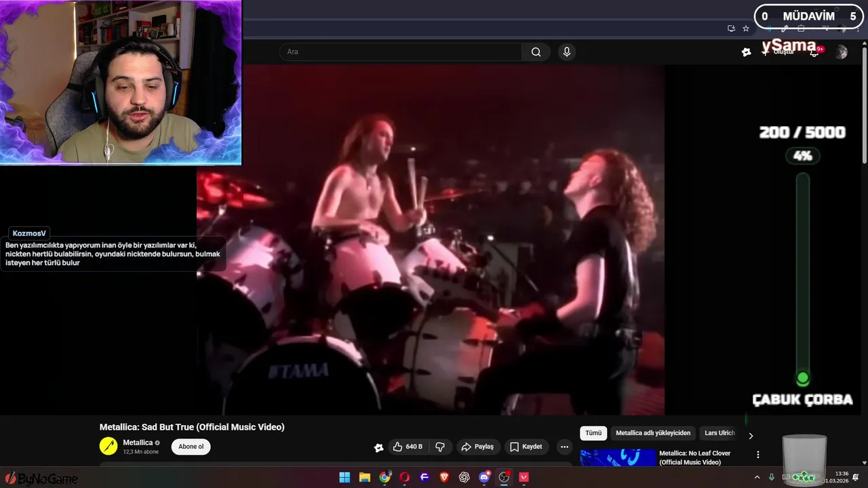Open Windows notification center bell
868x488 pixels.
856,477
